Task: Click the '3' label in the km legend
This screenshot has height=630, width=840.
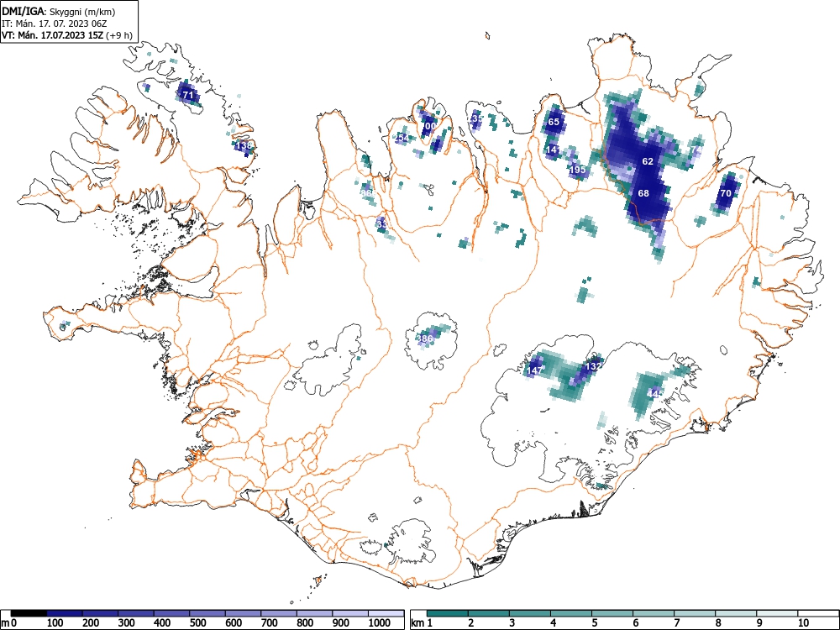Action: [512, 623]
